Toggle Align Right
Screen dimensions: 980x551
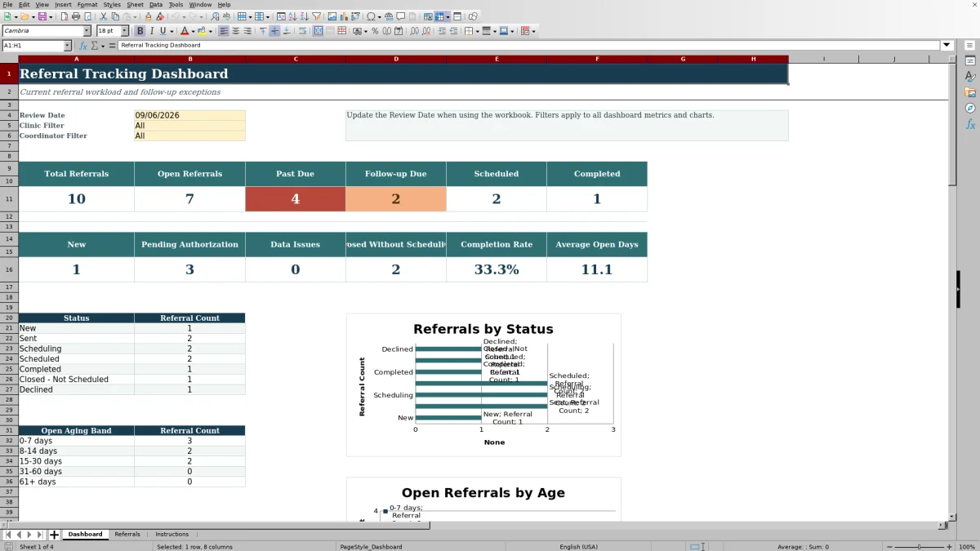click(247, 31)
